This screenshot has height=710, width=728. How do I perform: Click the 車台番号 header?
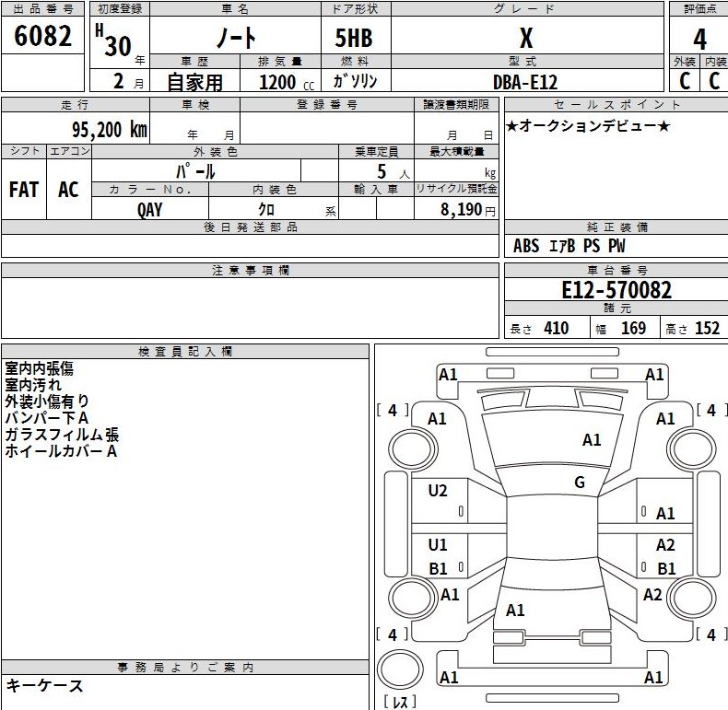[x=617, y=270]
